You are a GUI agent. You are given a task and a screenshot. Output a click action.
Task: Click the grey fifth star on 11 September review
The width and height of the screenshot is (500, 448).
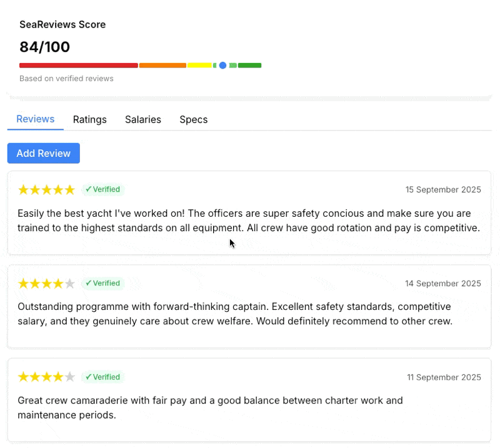70,377
